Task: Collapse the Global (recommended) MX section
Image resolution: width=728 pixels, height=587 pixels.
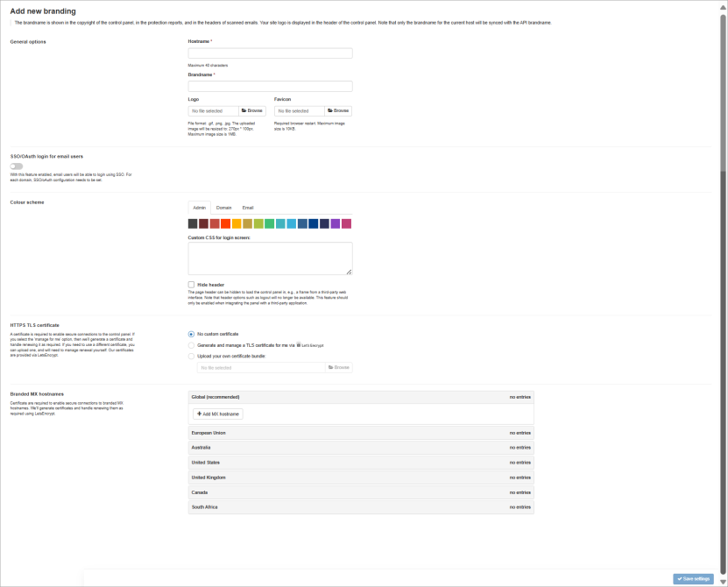Action: point(360,397)
